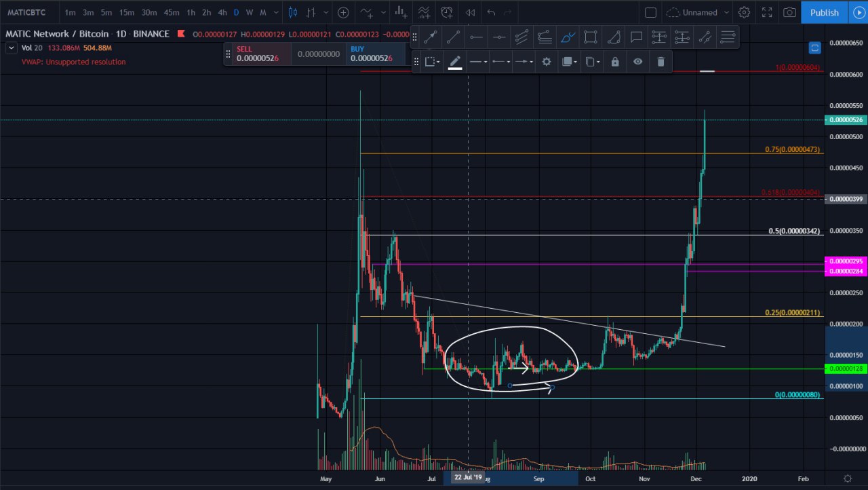The width and height of the screenshot is (868, 490).
Task: Switch to the 15m interval
Action: pos(126,12)
